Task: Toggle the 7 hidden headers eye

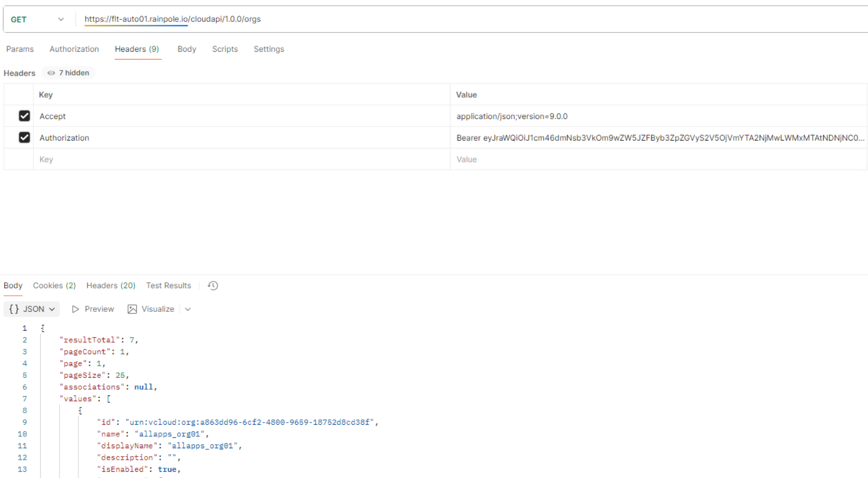Action: [x=51, y=73]
